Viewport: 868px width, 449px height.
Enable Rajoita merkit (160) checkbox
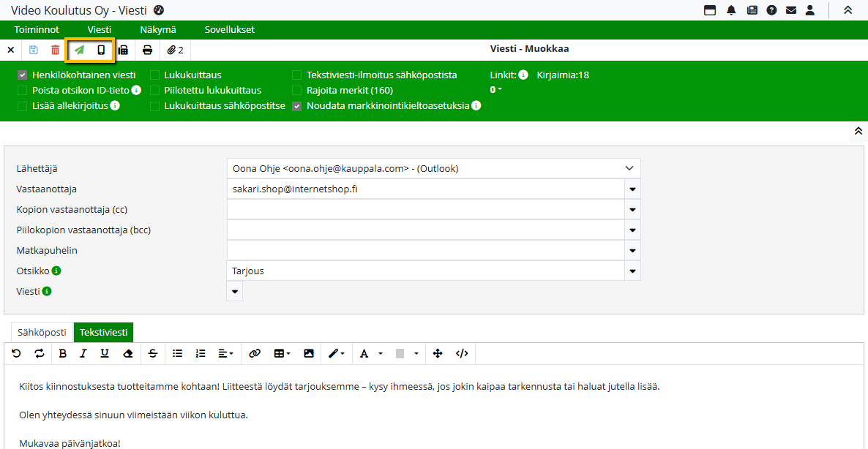coord(297,91)
